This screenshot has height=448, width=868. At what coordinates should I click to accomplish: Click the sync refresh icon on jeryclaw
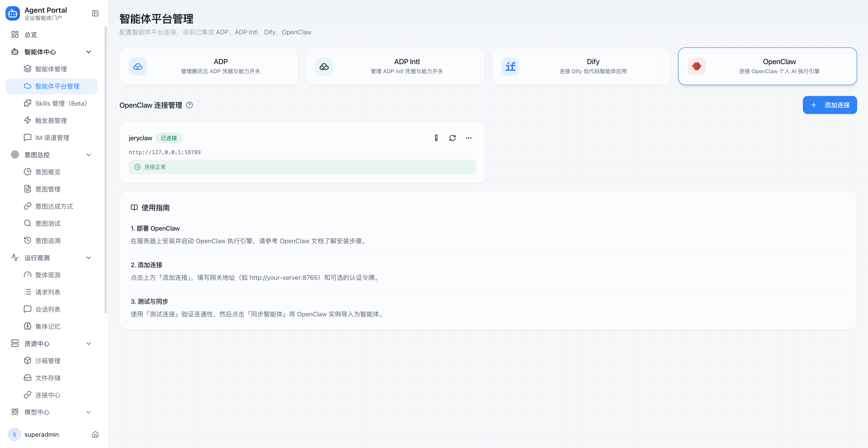pos(452,138)
